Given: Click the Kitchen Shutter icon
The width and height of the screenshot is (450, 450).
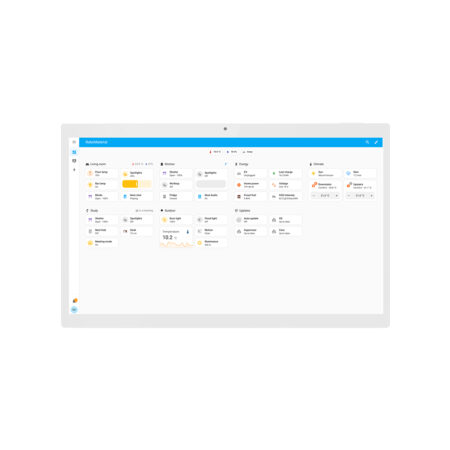Looking at the screenshot, I should click(x=164, y=173).
